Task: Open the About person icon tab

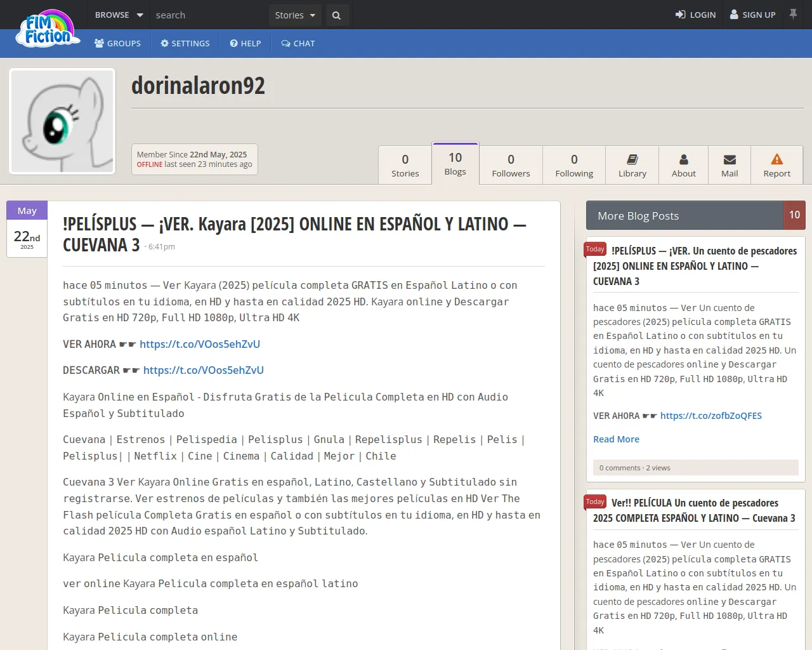Action: [x=683, y=165]
